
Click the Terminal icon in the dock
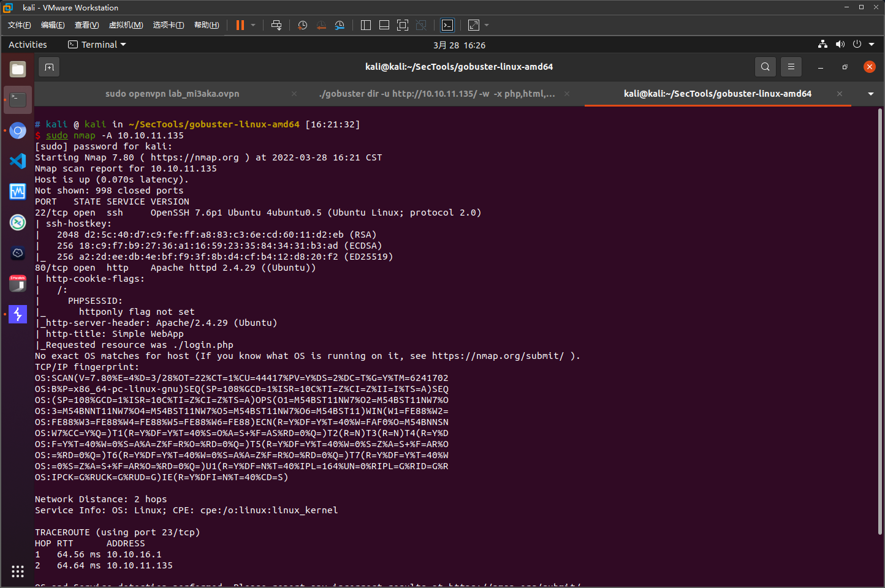click(x=18, y=99)
